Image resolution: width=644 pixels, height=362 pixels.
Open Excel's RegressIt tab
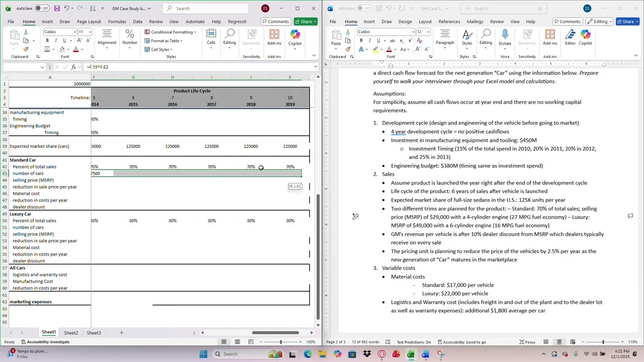tap(237, 22)
